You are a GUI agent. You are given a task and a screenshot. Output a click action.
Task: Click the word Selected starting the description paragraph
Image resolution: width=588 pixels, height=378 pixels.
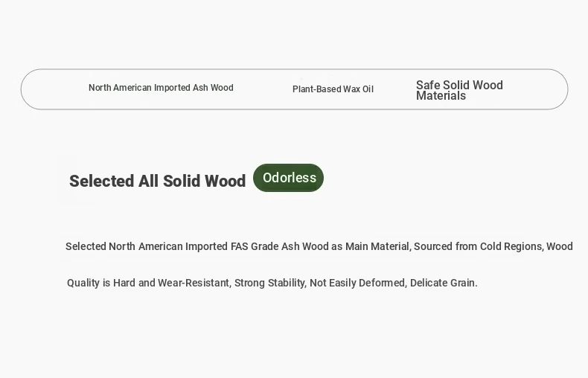(86, 246)
